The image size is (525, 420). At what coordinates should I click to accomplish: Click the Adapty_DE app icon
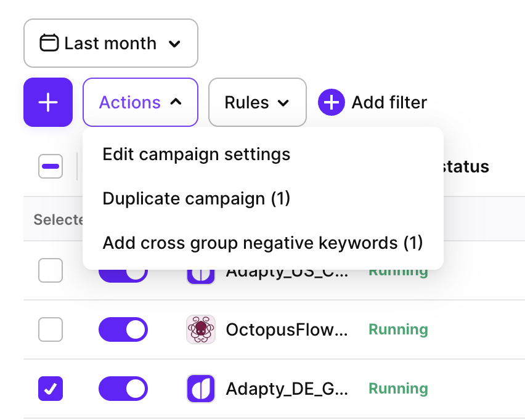(x=201, y=389)
